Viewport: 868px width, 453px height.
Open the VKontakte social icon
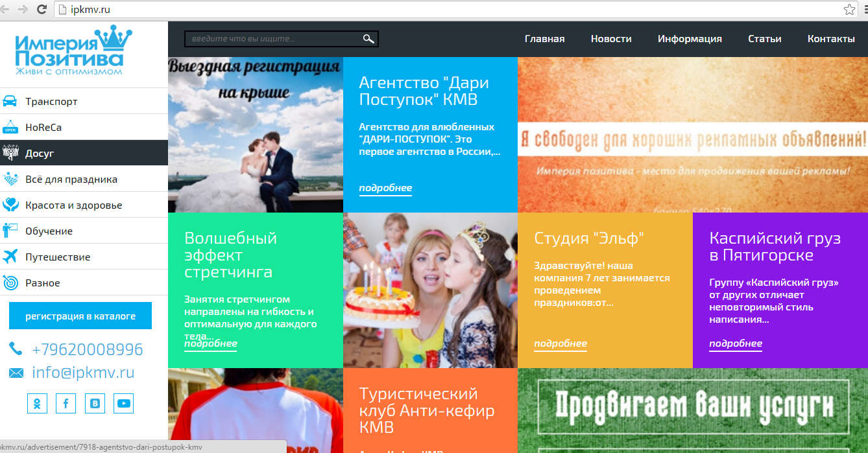tap(95, 403)
